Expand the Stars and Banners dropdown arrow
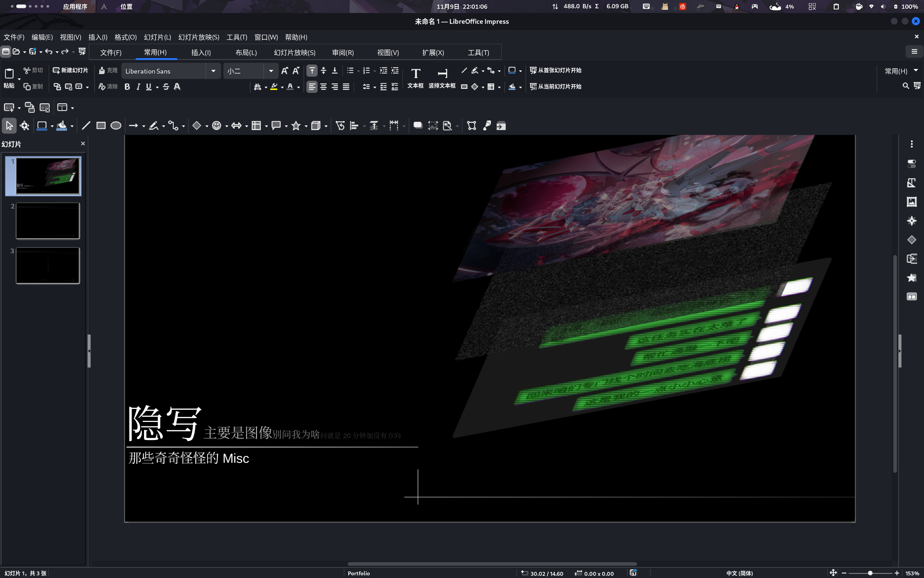 pos(306,126)
